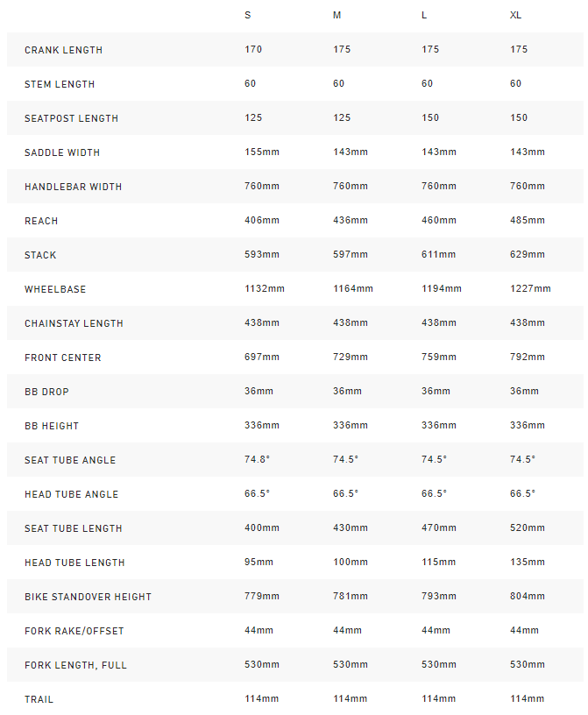Click the 611mm stack value

[x=439, y=255]
